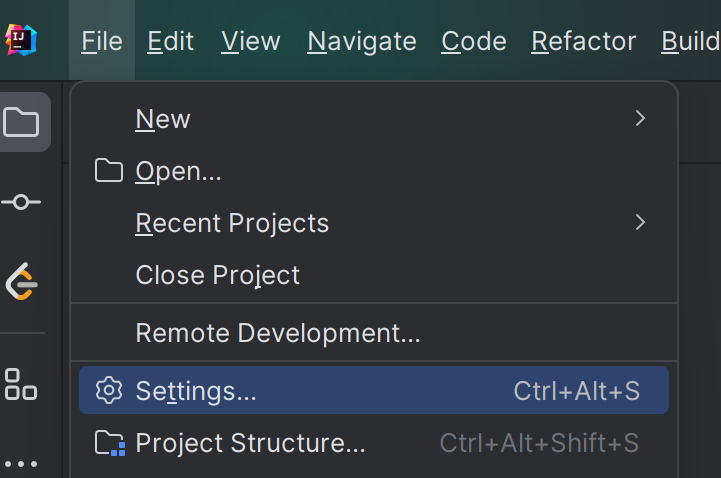
Task: Click the IntelliJ IDEA logo icon
Action: click(x=21, y=40)
